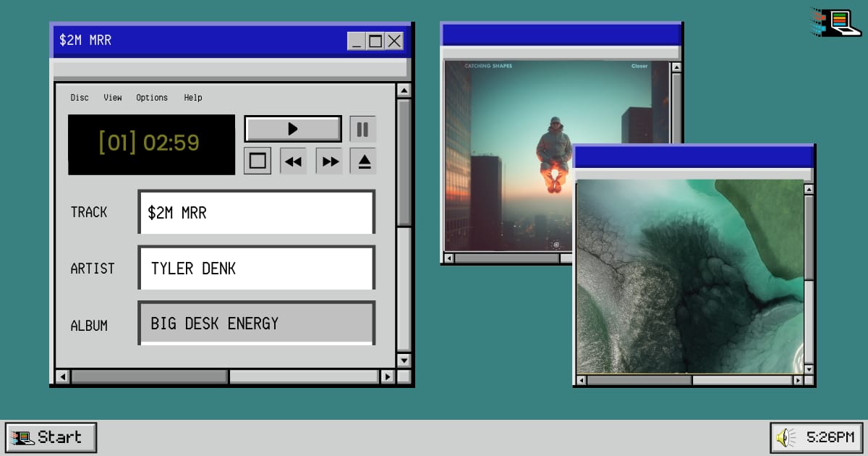Open the View menu
Image resolution: width=868 pixels, height=456 pixels.
click(x=113, y=98)
